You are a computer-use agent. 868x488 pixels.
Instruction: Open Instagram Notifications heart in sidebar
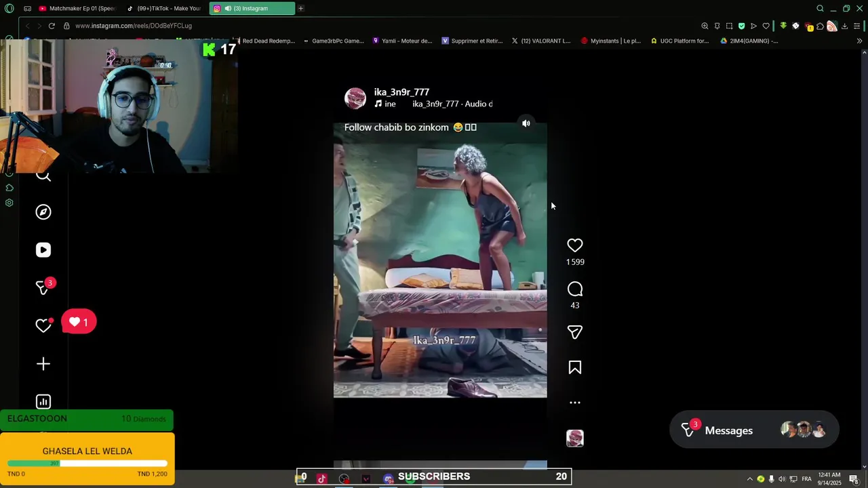click(x=43, y=326)
